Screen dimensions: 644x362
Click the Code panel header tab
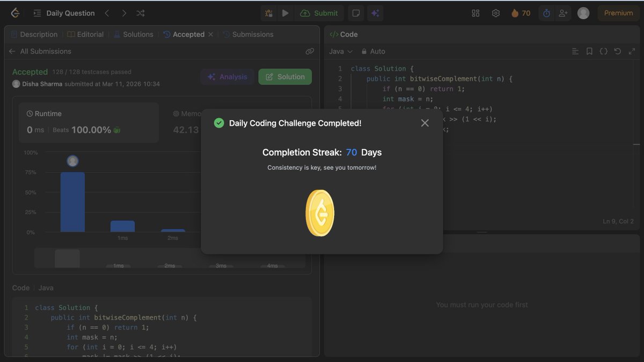point(343,34)
